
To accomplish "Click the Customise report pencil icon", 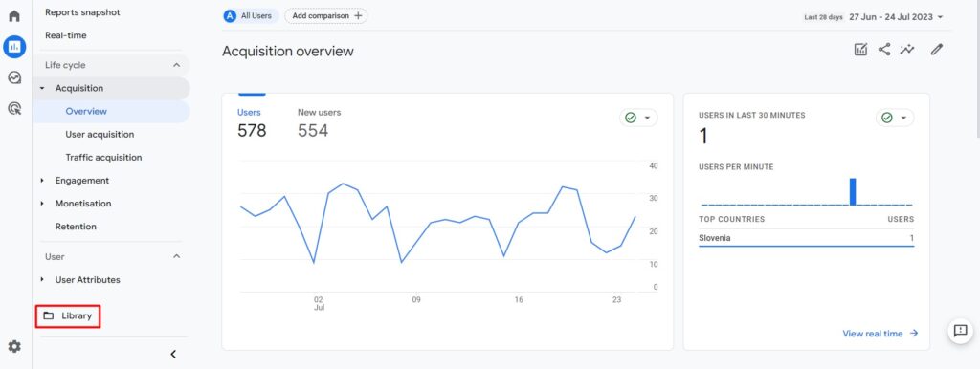I will [936, 50].
